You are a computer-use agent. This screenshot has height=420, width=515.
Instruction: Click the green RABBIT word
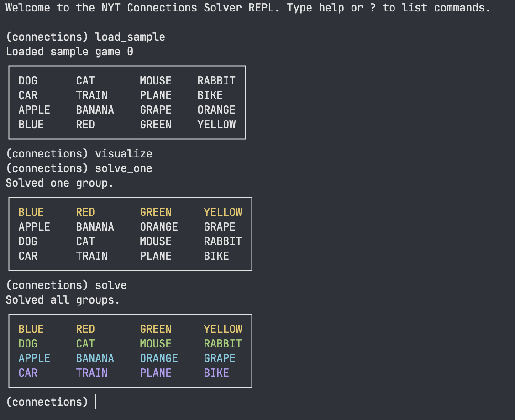pos(223,343)
